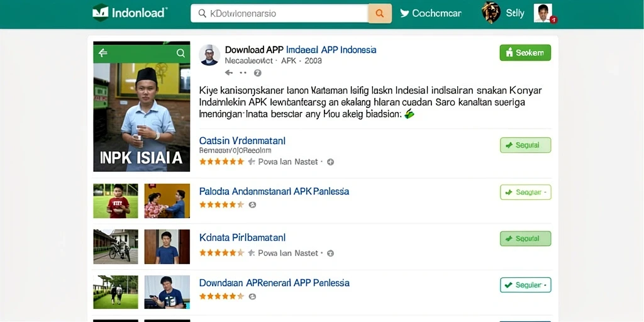Image resolution: width=644 pixels, height=322 pixels.
Task: Click the plus circle after Oattsin's Powa lan Nastet
Action: click(x=331, y=162)
